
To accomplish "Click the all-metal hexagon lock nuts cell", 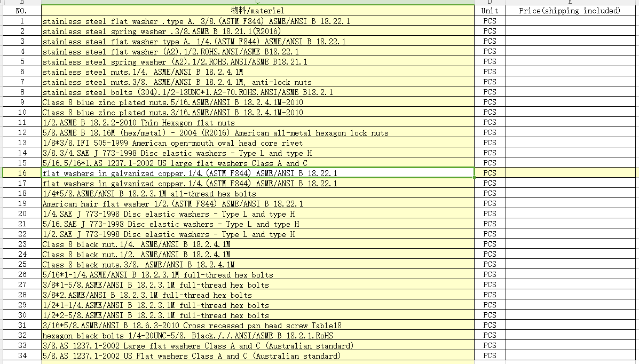I will [258, 133].
